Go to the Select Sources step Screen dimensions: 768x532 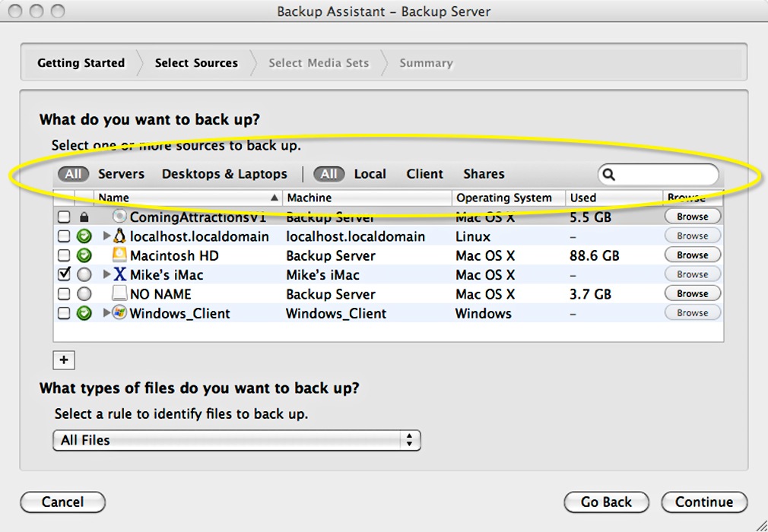[196, 63]
